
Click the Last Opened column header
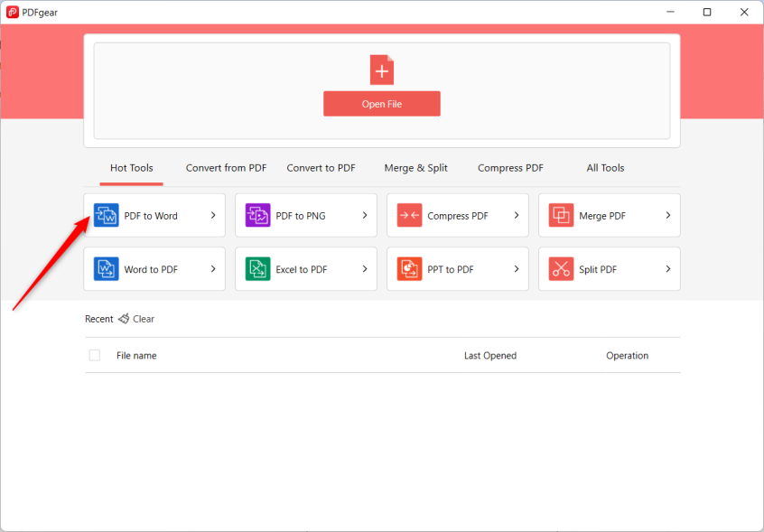tap(490, 356)
